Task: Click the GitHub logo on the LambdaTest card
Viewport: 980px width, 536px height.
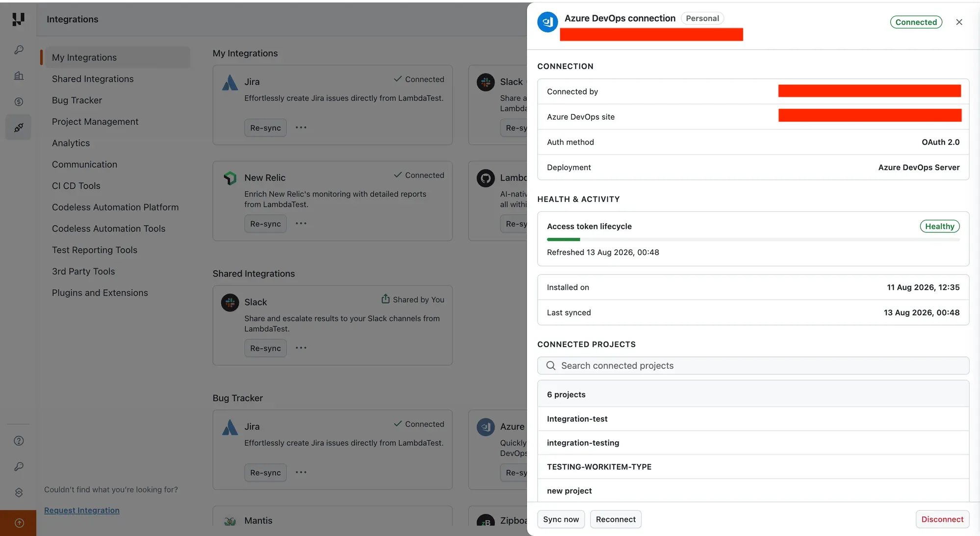Action: [486, 178]
